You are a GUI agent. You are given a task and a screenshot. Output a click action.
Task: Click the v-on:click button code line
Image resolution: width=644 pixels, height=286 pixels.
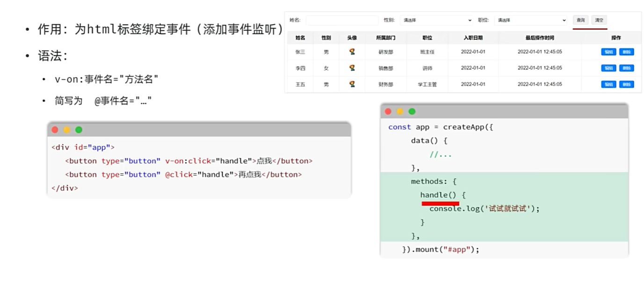189,161
